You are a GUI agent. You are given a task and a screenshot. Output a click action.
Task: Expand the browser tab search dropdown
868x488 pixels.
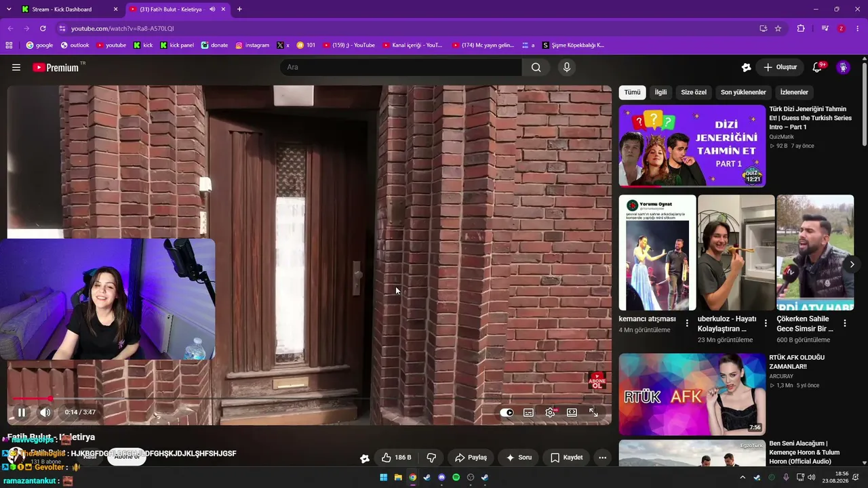click(x=9, y=9)
